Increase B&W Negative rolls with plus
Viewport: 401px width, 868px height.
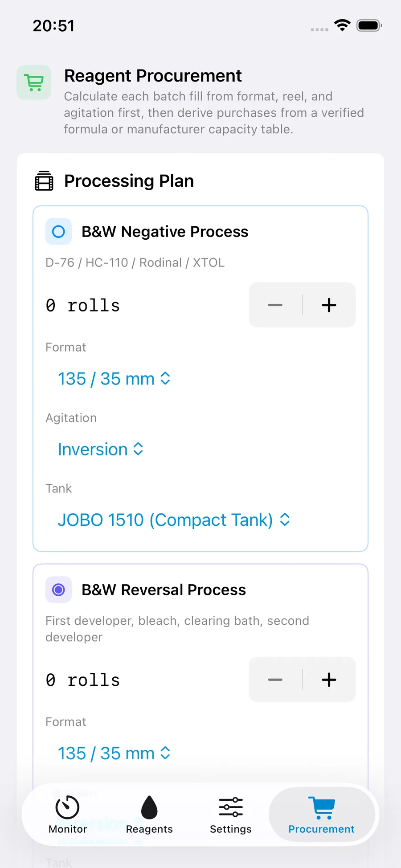(x=329, y=305)
